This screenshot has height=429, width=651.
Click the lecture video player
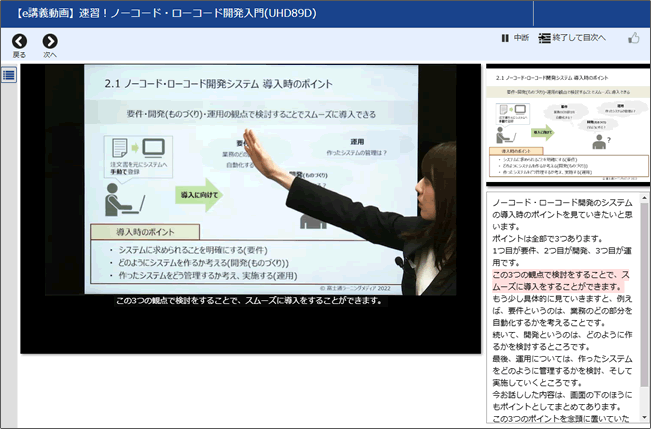pos(250,208)
